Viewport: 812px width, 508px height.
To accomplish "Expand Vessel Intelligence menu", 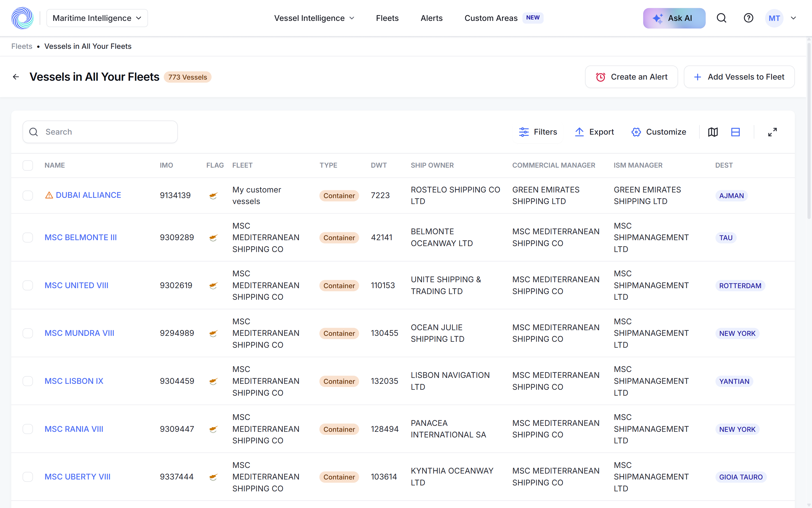I will pos(314,18).
